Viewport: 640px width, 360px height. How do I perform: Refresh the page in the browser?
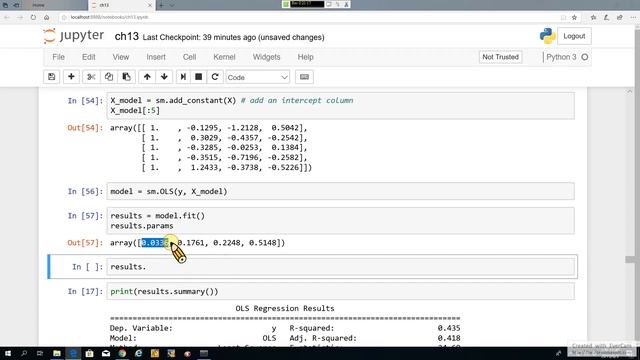33,17
